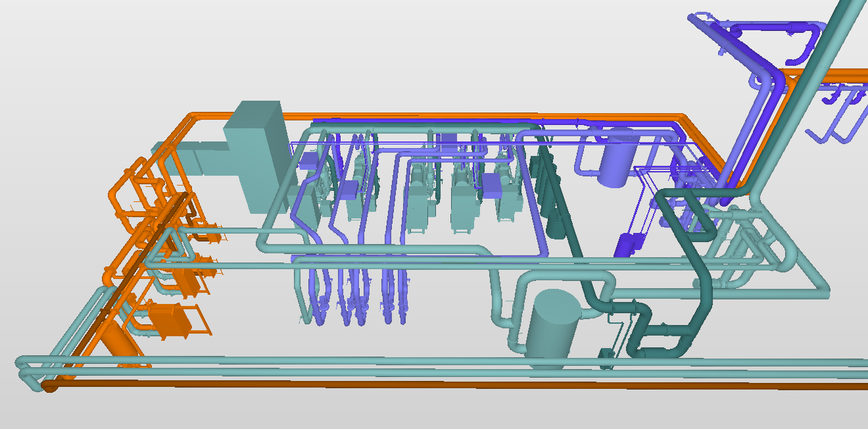Select the tall teal rectangular equipment box
The image size is (868, 429).
tap(255, 155)
